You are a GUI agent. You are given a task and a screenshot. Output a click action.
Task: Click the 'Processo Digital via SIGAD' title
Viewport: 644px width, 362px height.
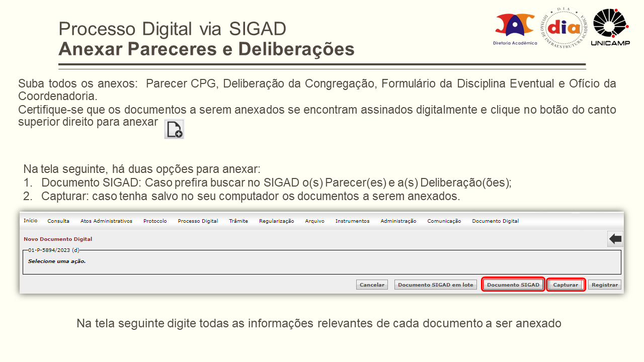click(173, 29)
